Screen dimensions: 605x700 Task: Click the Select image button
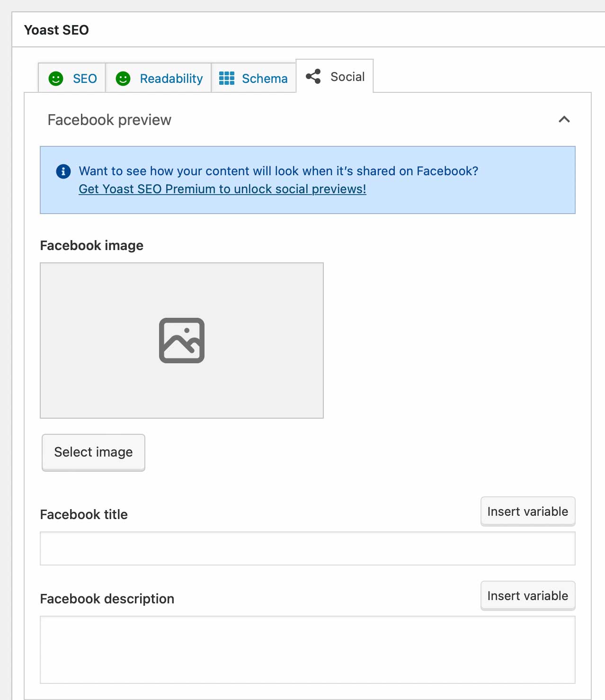tap(93, 452)
